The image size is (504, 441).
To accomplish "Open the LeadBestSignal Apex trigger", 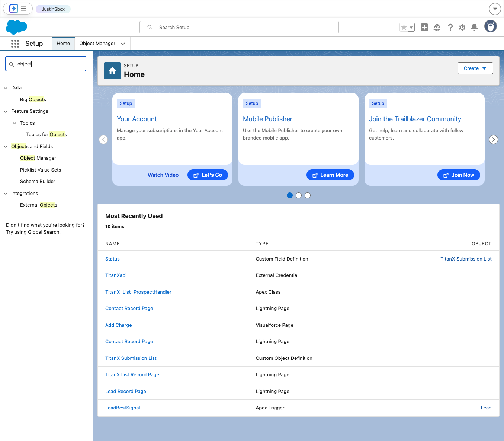I will (123, 408).
